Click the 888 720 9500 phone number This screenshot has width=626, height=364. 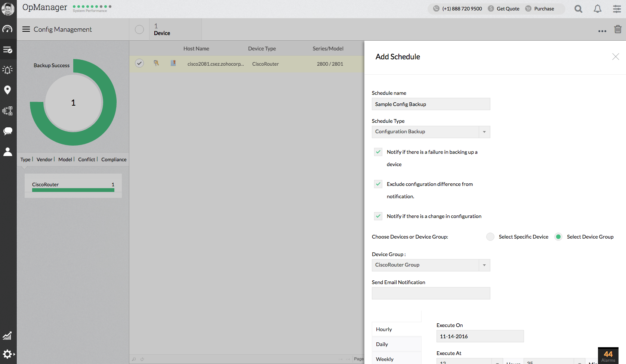click(x=462, y=9)
